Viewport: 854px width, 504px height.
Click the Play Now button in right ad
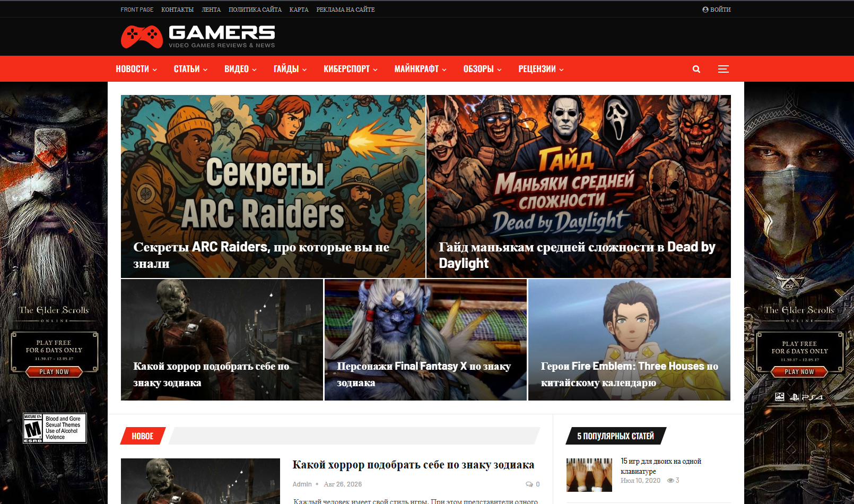[x=799, y=372]
